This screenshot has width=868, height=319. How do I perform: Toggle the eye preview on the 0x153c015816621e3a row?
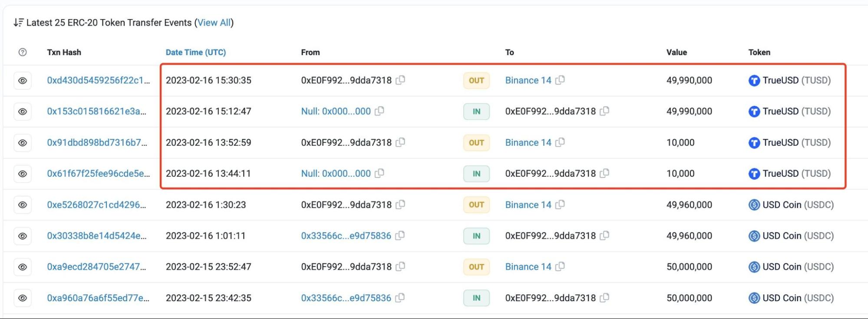[x=23, y=112]
